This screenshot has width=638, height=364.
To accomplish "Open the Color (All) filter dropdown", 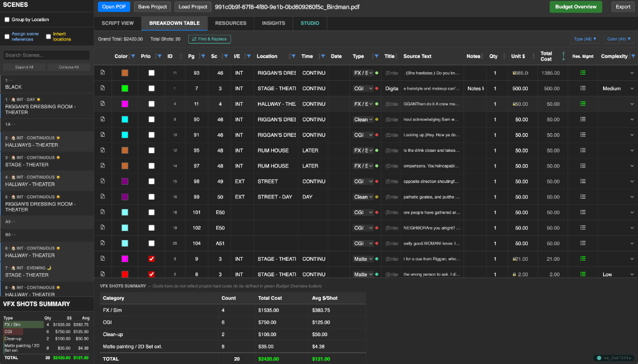I will (x=619, y=39).
